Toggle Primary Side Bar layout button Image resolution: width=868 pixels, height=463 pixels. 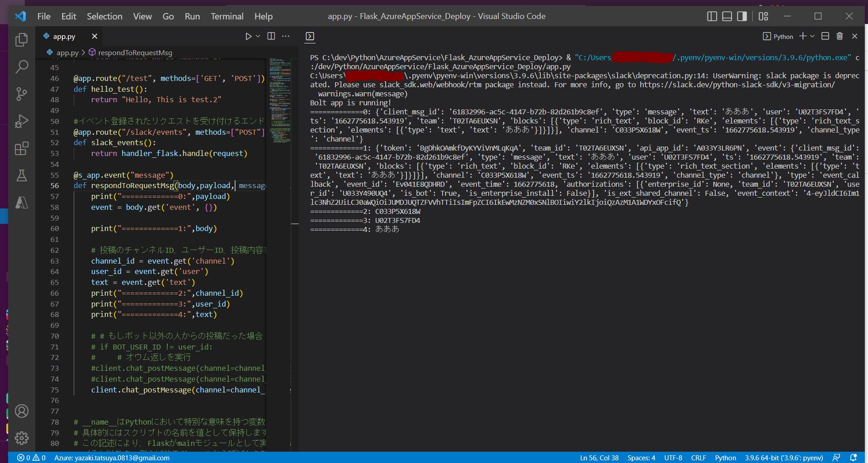712,16
